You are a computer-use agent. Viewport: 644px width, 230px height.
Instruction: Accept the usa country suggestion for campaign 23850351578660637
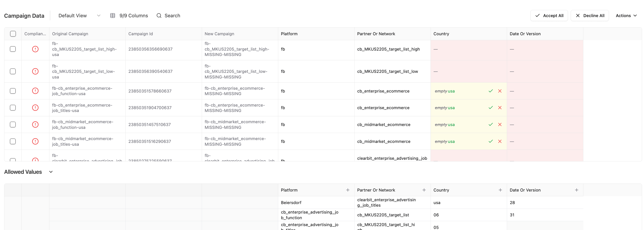(x=491, y=91)
